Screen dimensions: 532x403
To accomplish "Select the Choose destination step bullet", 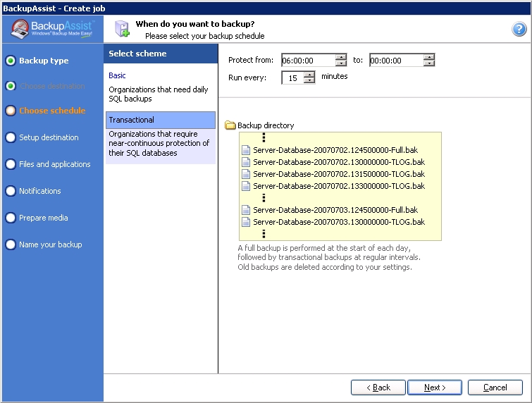I will pos(11,86).
